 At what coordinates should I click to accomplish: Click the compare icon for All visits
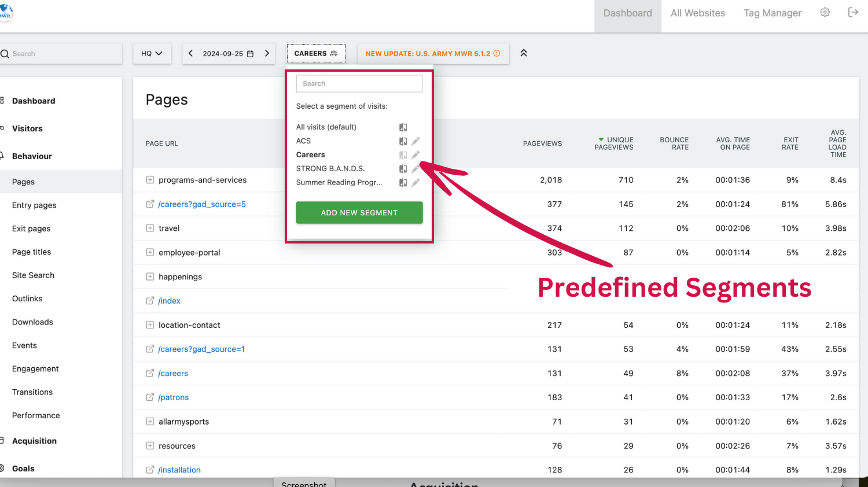pyautogui.click(x=403, y=127)
